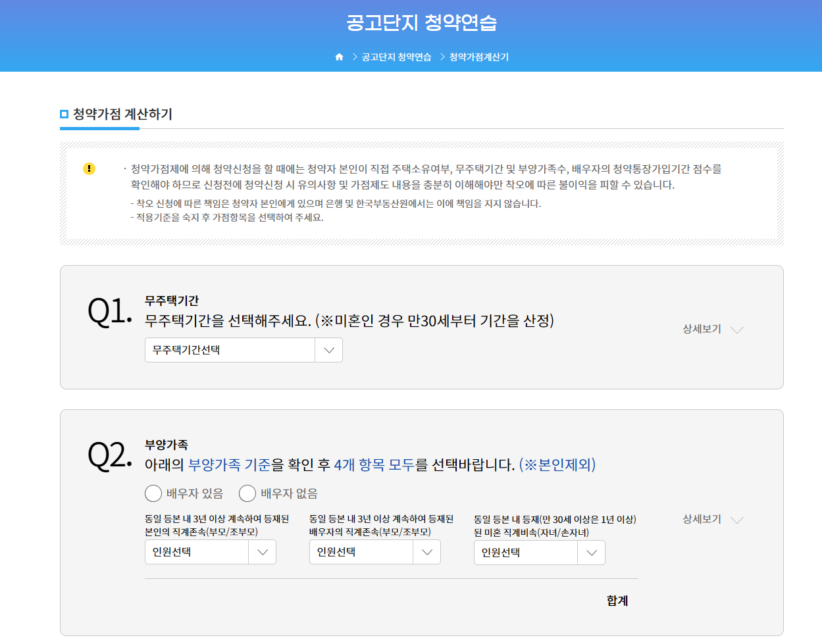This screenshot has height=644, width=822.
Task: Click the Q1 무주택기간 heading
Action: (x=172, y=301)
